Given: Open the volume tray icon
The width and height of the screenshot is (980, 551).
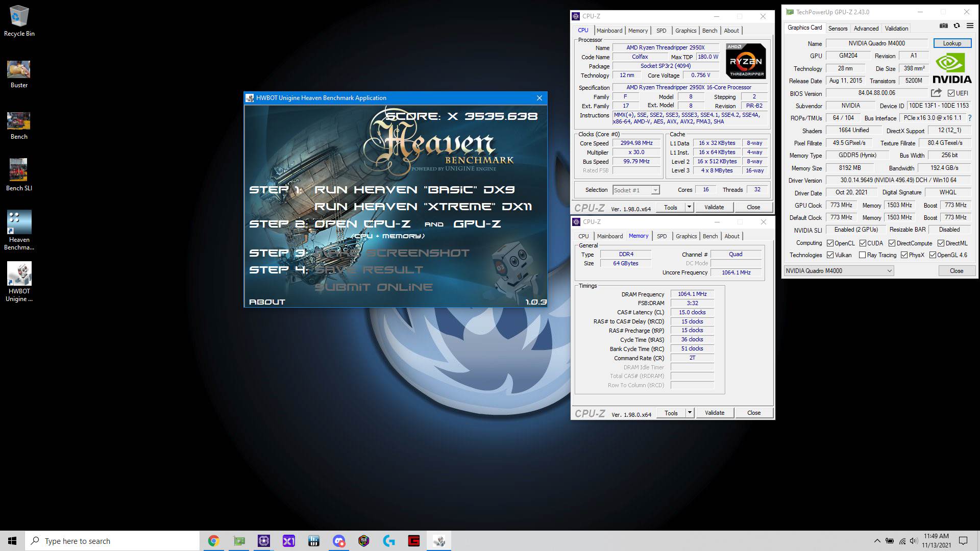Looking at the screenshot, I should pos(914,541).
